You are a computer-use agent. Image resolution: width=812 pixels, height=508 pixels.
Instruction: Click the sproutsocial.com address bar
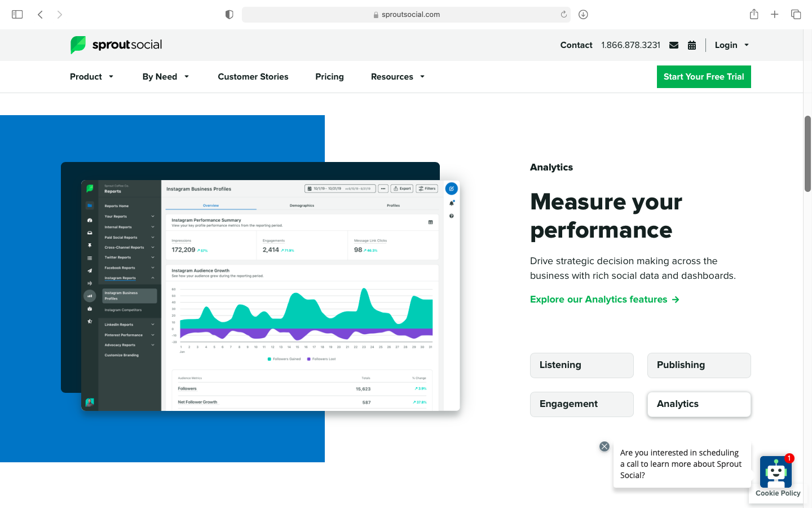pos(406,14)
